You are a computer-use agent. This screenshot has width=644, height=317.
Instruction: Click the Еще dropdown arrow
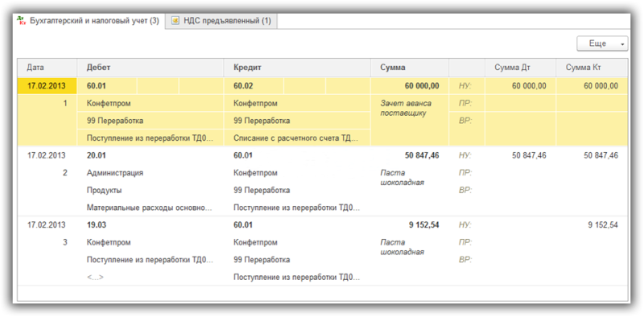622,44
